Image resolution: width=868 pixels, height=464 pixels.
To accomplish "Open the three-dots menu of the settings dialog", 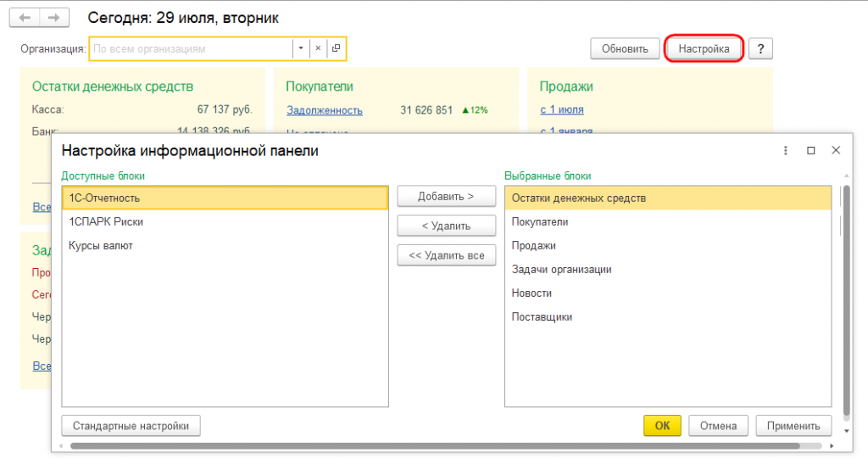I will (x=786, y=151).
